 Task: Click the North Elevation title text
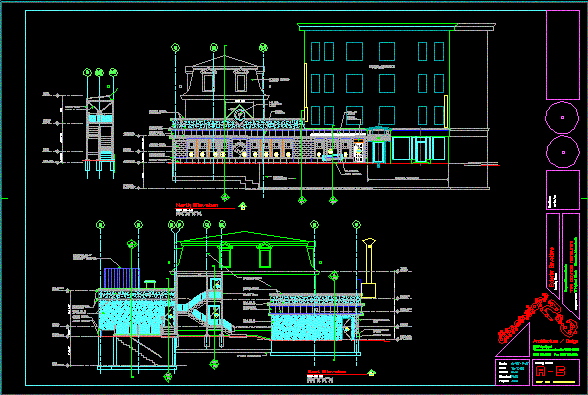click(x=197, y=205)
